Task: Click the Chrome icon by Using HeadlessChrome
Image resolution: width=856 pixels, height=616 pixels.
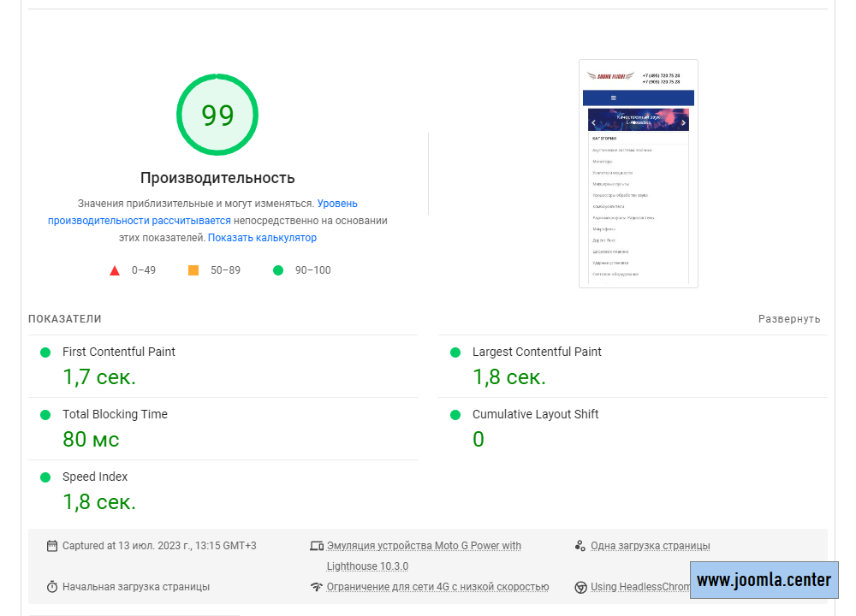Action: [x=580, y=587]
